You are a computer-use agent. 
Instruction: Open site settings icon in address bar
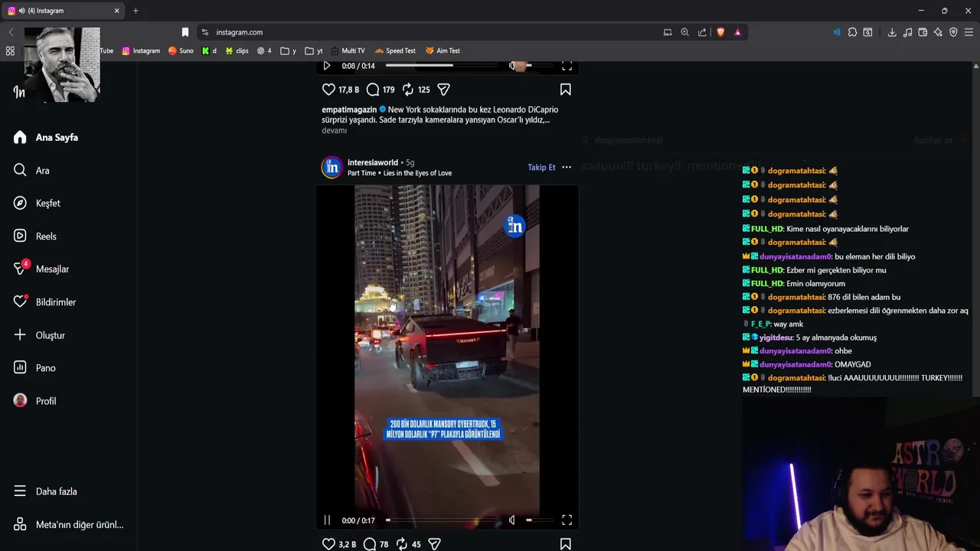[204, 32]
